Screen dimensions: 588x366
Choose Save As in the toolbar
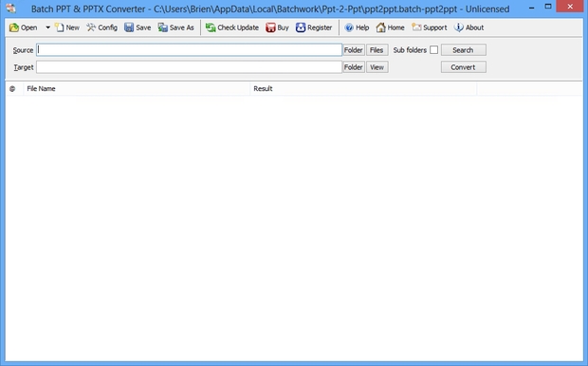click(175, 27)
